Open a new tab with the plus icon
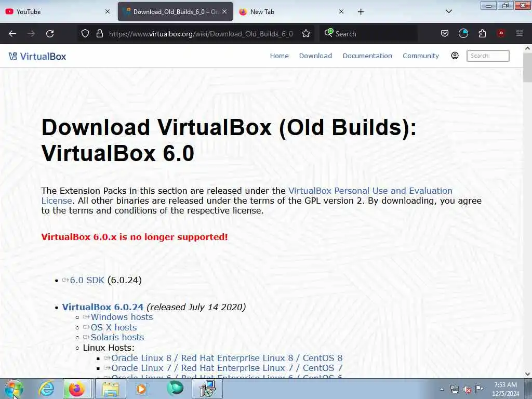Viewport: 532px width, 399px height. (x=361, y=12)
